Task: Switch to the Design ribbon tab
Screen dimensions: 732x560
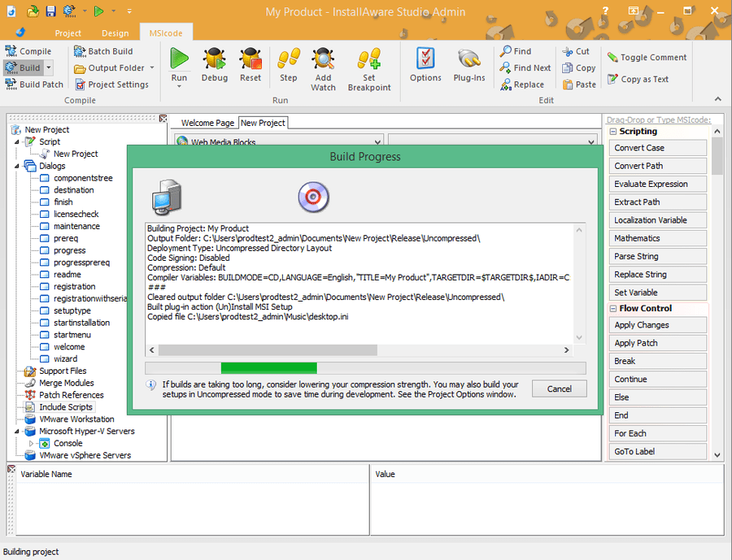Action: click(x=115, y=33)
